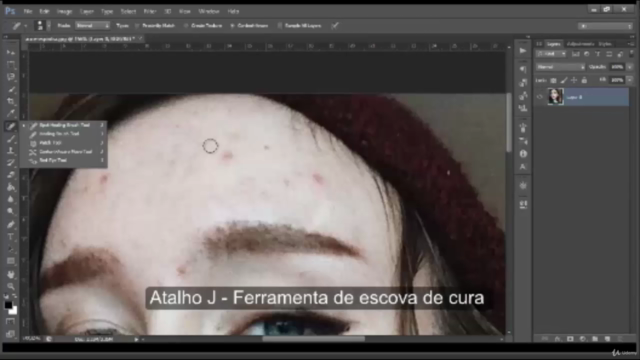Open the tool preset picker arrow
The height and width of the screenshot is (360, 640).
[x=26, y=26]
